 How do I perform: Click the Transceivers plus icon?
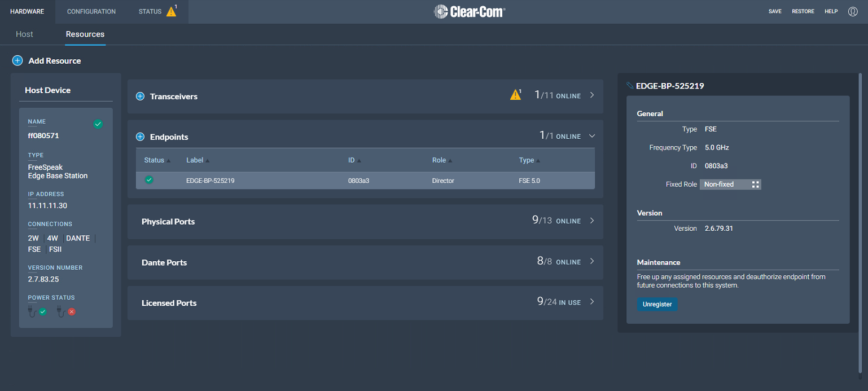[141, 96]
